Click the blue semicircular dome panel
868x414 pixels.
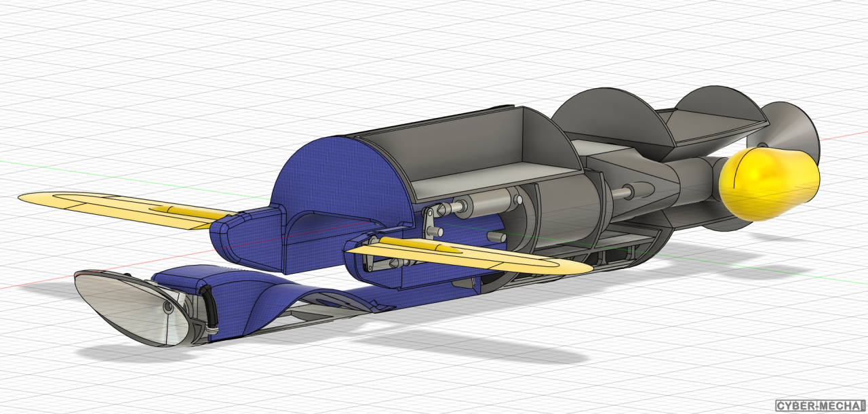coord(339,176)
